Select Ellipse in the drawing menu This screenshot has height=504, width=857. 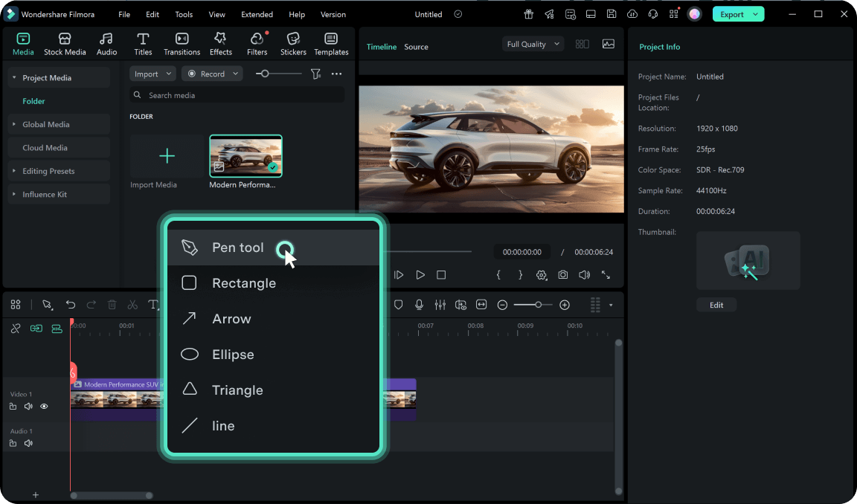point(273,355)
